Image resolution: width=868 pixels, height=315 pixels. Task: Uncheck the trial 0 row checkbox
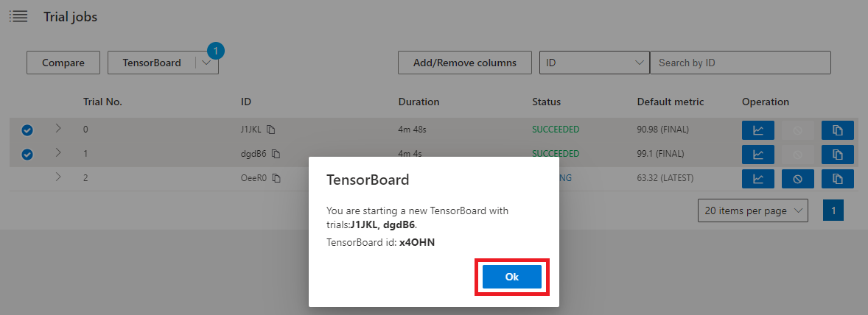tap(27, 130)
